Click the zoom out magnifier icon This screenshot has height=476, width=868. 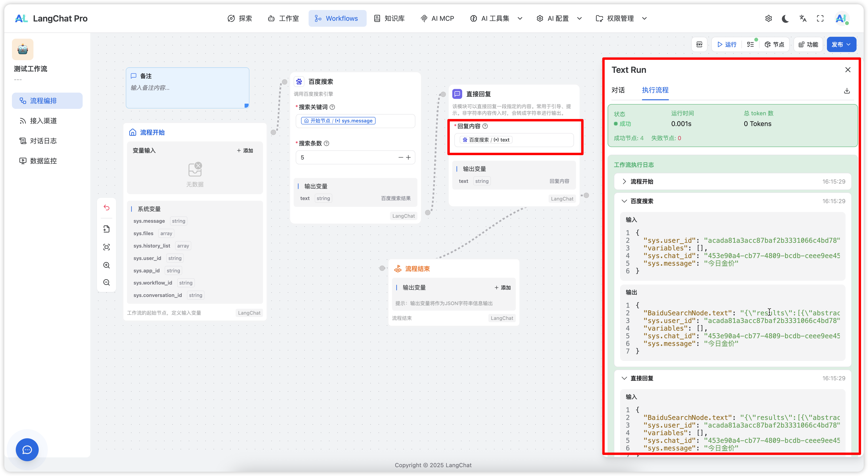pyautogui.click(x=107, y=282)
